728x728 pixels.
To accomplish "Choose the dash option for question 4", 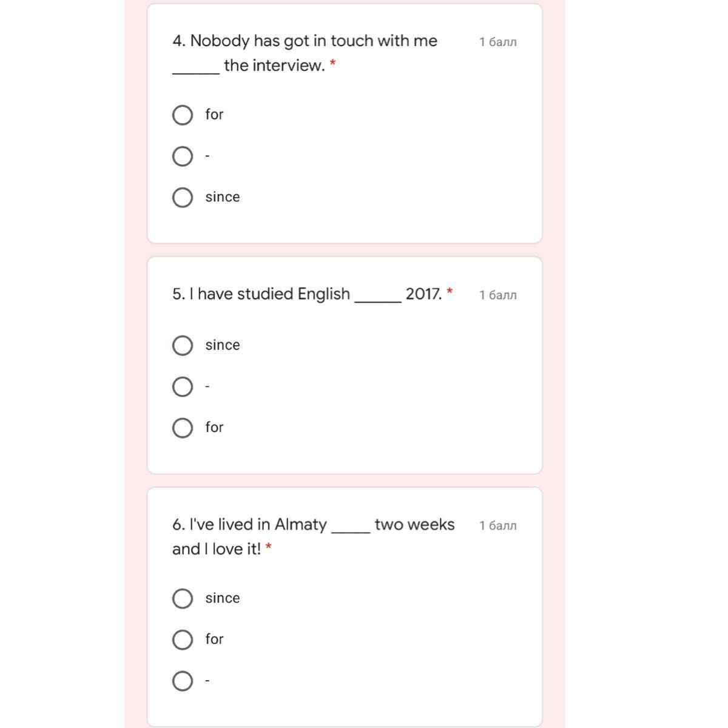I will (183, 156).
